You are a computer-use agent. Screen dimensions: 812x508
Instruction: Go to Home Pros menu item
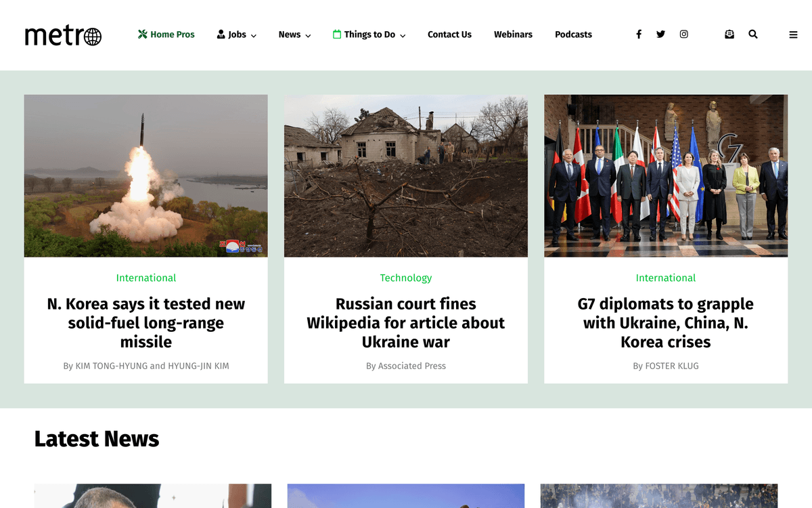click(166, 35)
